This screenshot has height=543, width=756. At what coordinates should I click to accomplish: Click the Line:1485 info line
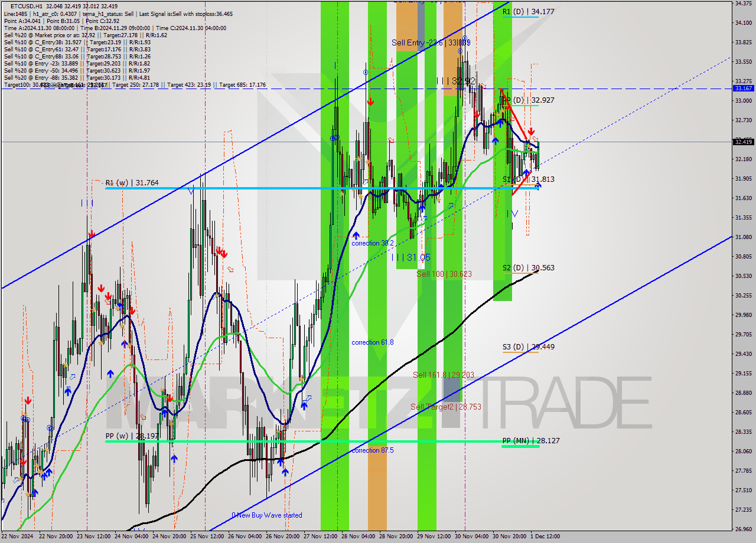(118, 14)
